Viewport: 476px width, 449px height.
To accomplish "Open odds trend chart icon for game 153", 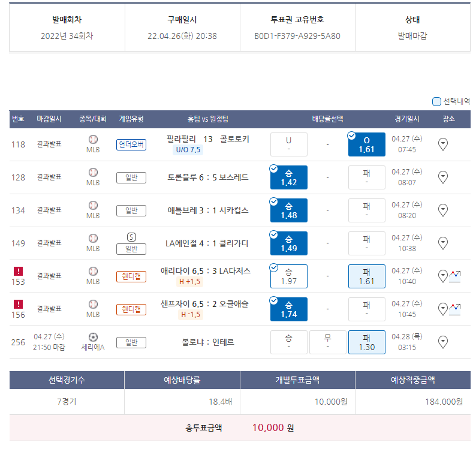I will click(455, 276).
